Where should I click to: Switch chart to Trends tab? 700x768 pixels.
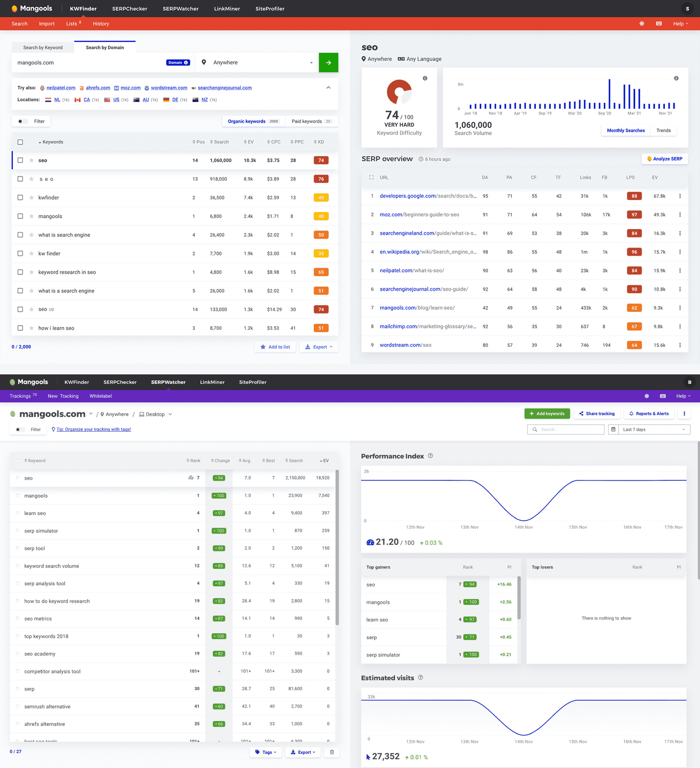pos(663,130)
